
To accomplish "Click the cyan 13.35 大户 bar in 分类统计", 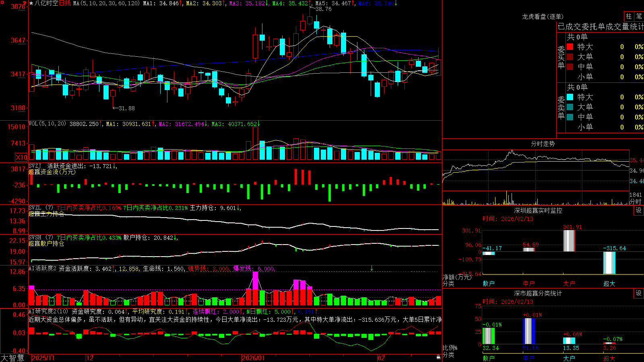I will pos(569,341).
